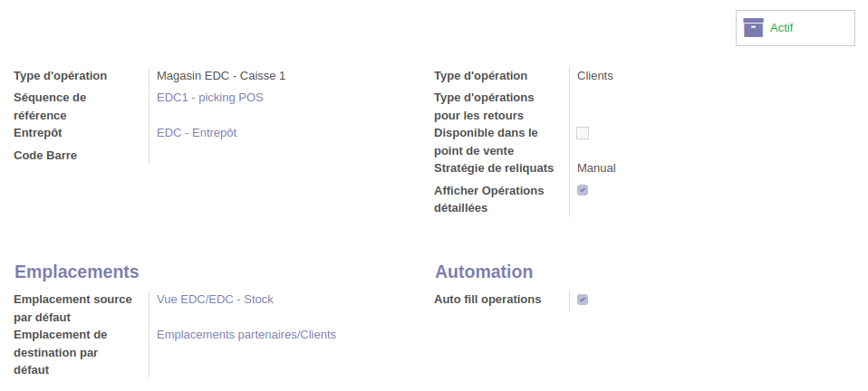
Task: Click the Auto fill operations label
Action: (x=487, y=300)
